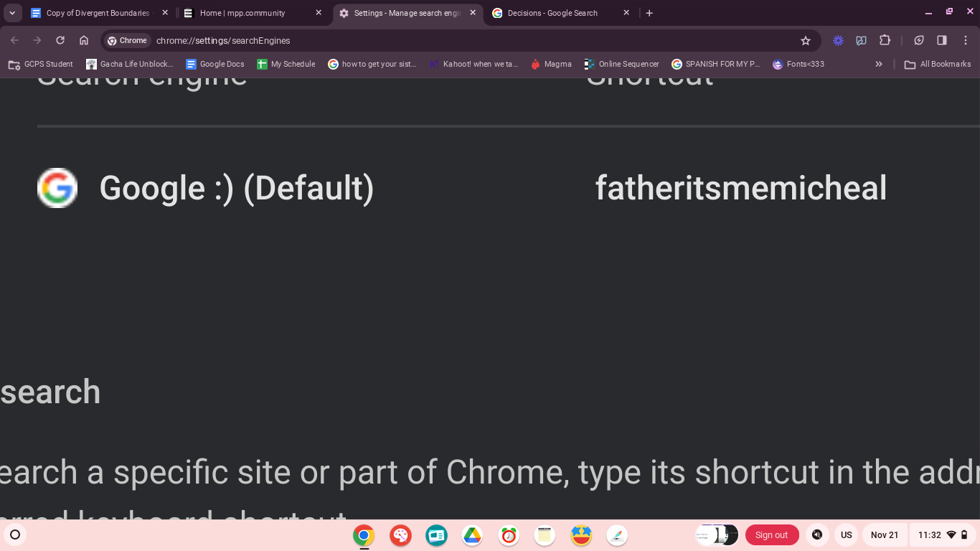Open Online Sequencer bookmark

[x=623, y=64]
